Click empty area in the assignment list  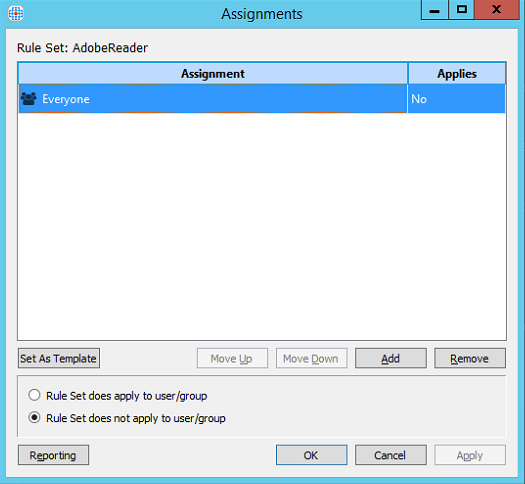click(262, 226)
